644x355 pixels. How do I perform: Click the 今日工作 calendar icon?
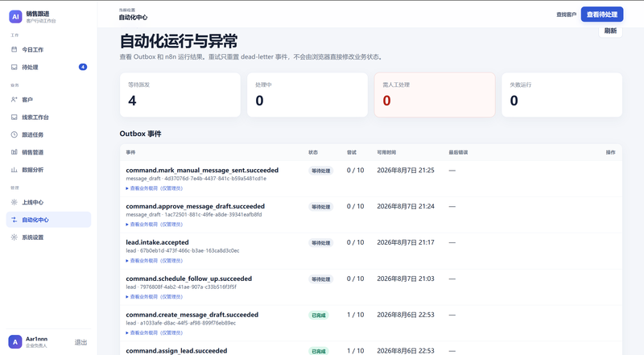pyautogui.click(x=14, y=49)
